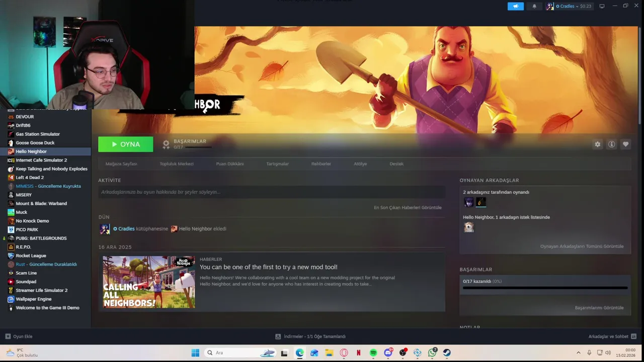
Task: Click wishlist friend avatar
Action: [468, 227]
